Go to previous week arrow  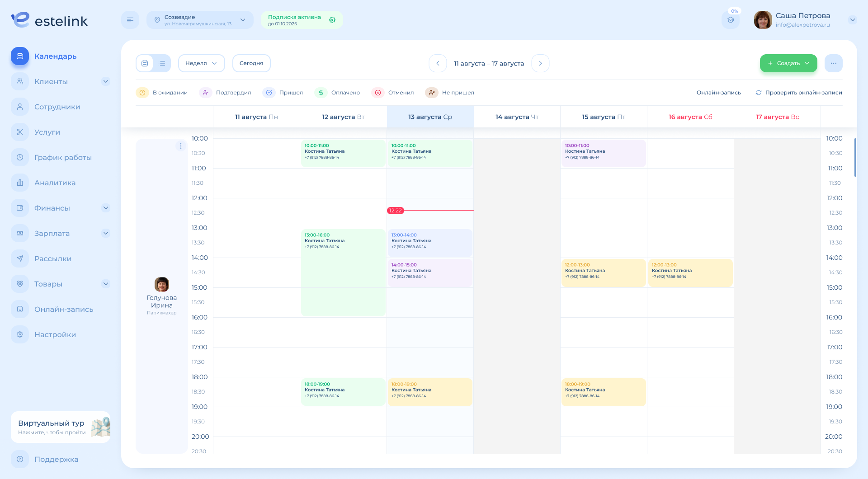point(438,63)
